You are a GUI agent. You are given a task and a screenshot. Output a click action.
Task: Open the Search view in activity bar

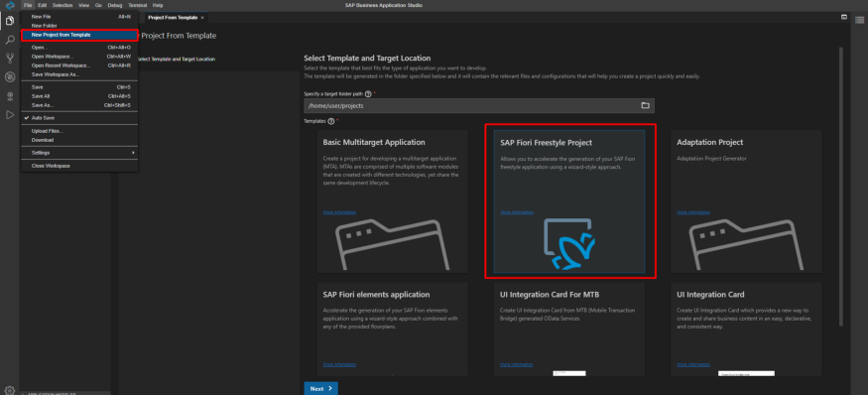(9, 40)
